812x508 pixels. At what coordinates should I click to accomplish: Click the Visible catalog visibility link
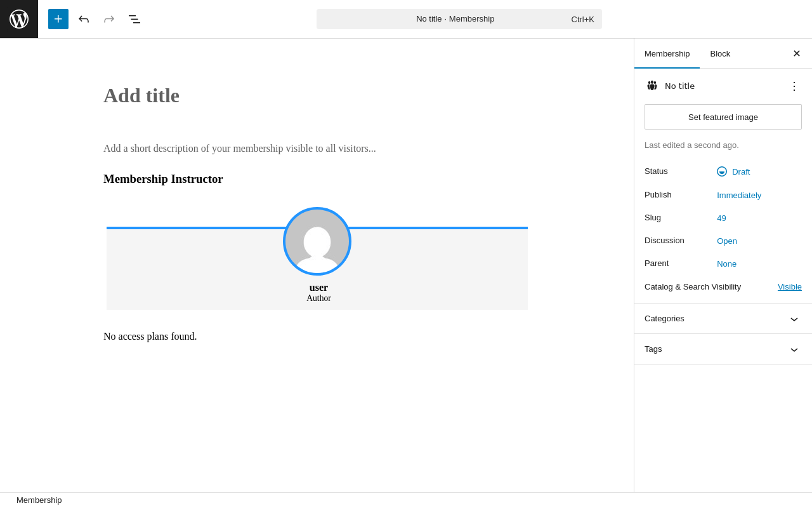pyautogui.click(x=789, y=286)
